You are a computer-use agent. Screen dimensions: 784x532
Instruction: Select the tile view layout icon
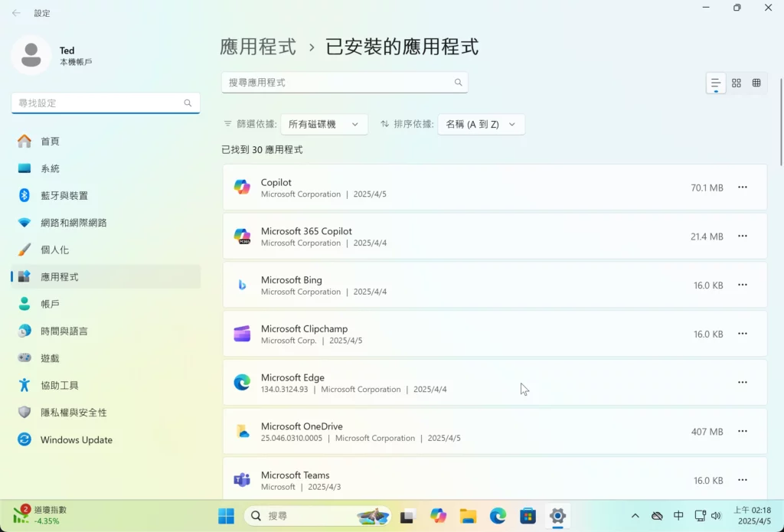coord(737,83)
